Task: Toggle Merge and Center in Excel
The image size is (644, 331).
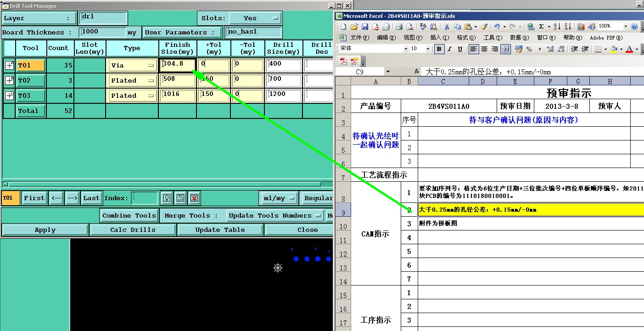Action: [x=505, y=49]
